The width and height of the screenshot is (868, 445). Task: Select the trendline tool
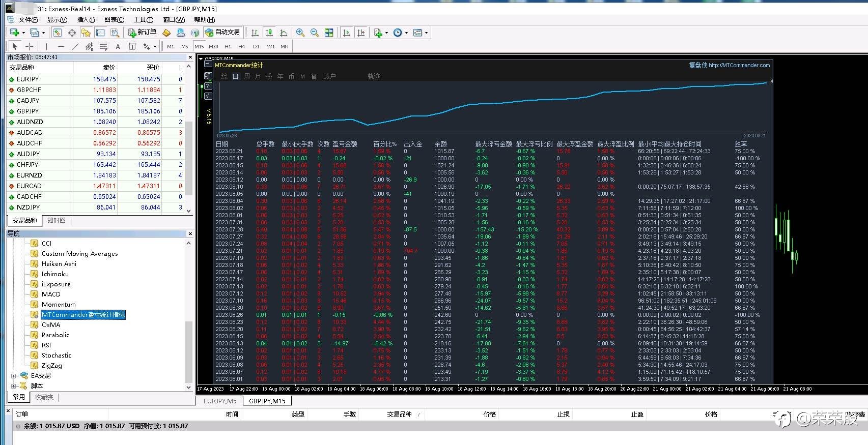pyautogui.click(x=75, y=46)
